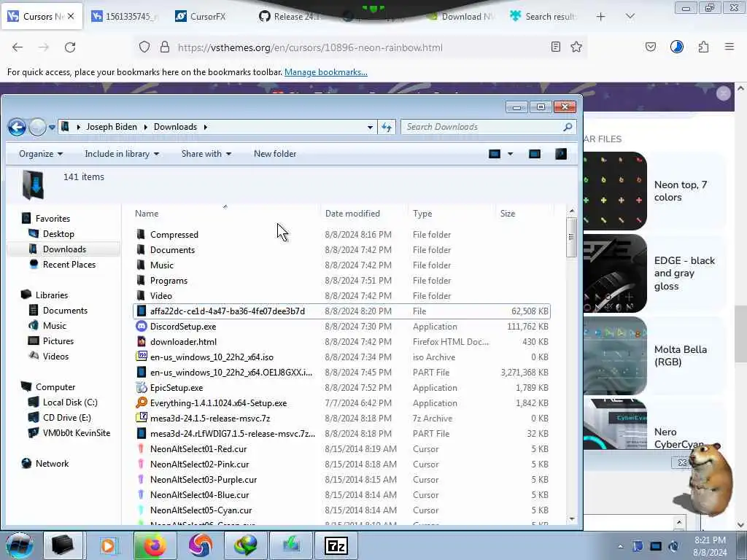The height and width of the screenshot is (560, 747).
Task: Select mesa3d-24.1.5-release-msvc.7z archive icon
Action: point(141,418)
